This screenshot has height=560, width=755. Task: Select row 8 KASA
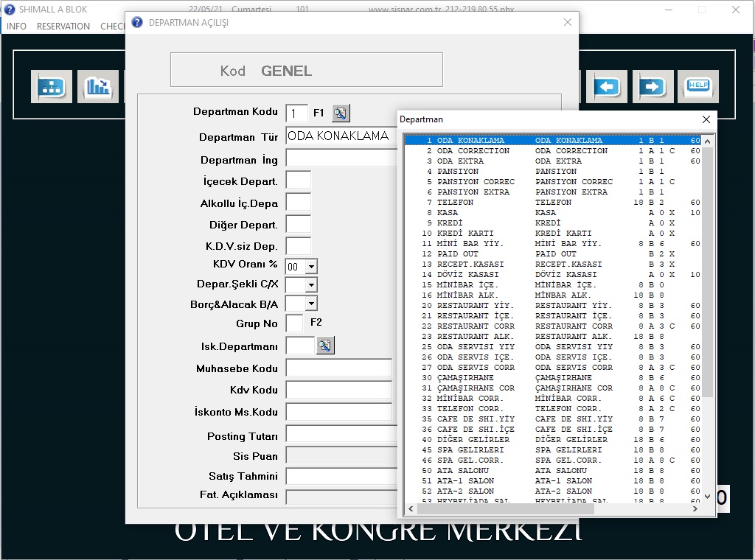552,213
